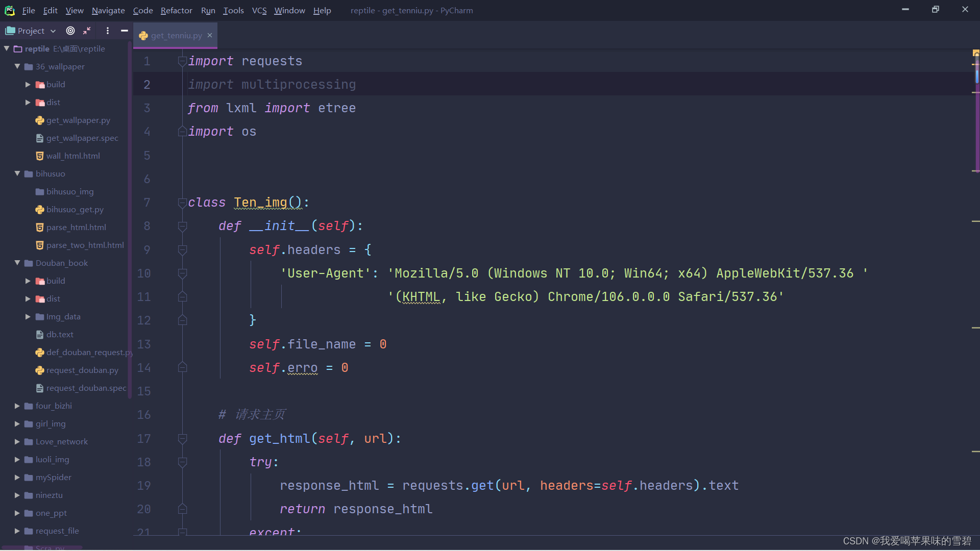Screen dimensions: 980x551
Task: Click the inspection warning icon at the top right of the editor
Action: (975, 53)
